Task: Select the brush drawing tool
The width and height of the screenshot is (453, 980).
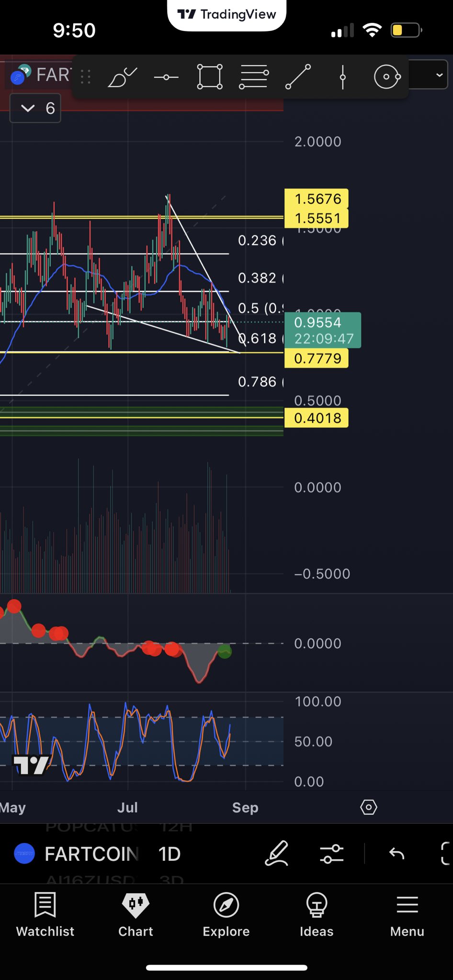Action: tap(123, 77)
